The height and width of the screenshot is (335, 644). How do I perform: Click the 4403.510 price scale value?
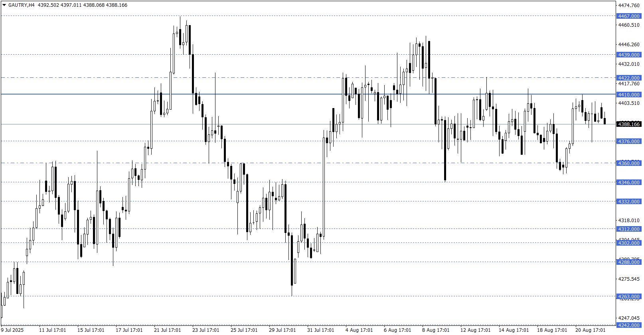click(629, 103)
